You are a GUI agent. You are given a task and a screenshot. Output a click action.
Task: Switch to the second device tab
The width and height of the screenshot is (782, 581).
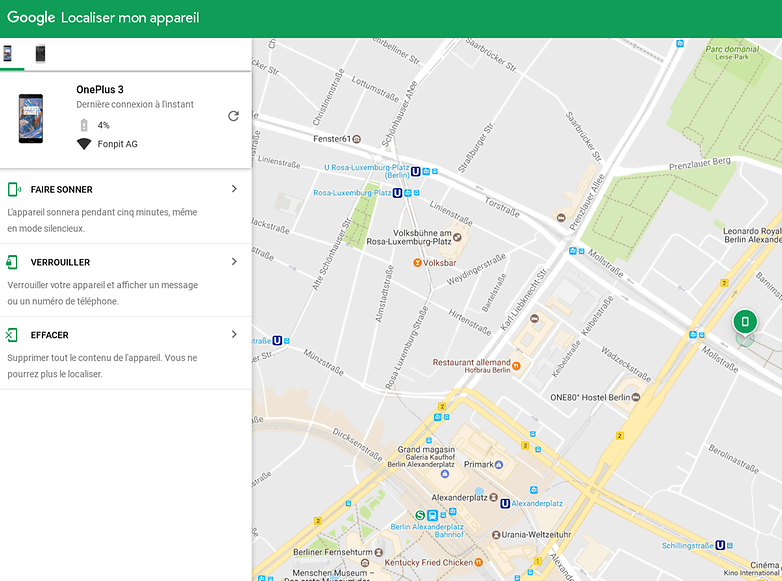point(40,53)
